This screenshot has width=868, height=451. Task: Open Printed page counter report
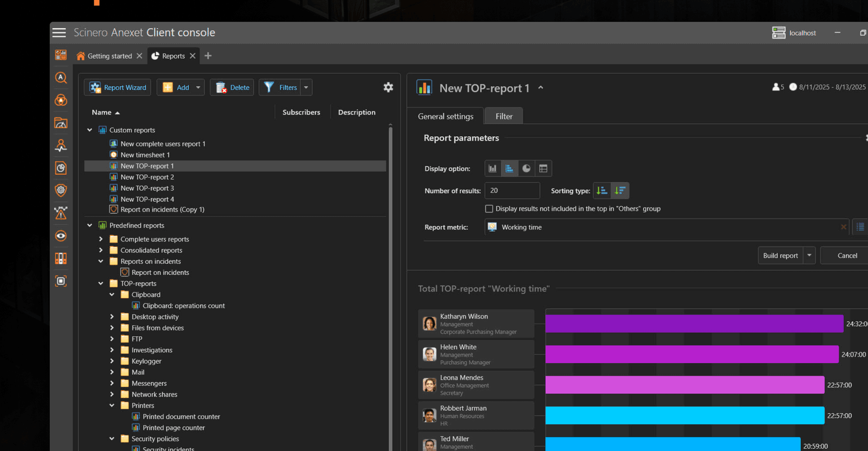pos(174,428)
